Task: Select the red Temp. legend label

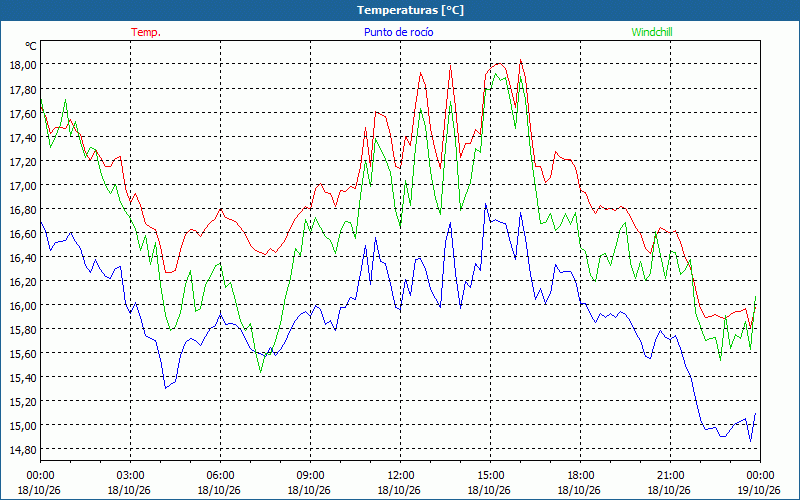Action: pyautogui.click(x=146, y=32)
